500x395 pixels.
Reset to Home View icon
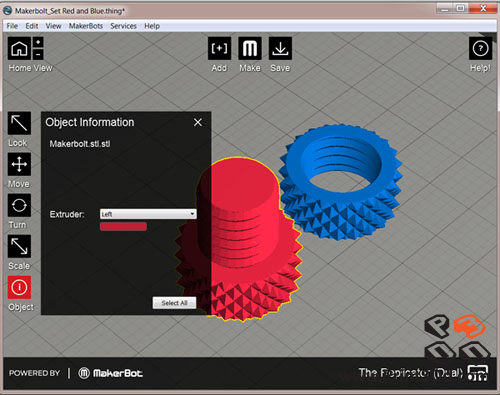19,48
